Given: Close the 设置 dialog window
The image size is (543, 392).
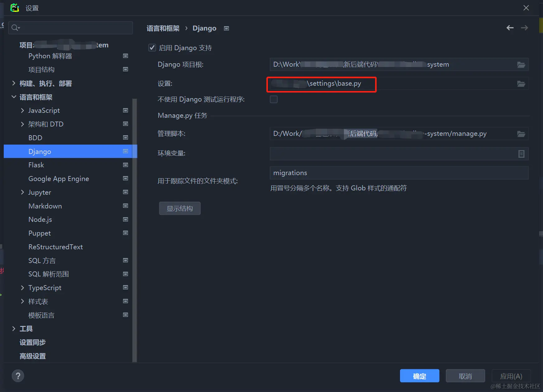Looking at the screenshot, I should tap(526, 8).
